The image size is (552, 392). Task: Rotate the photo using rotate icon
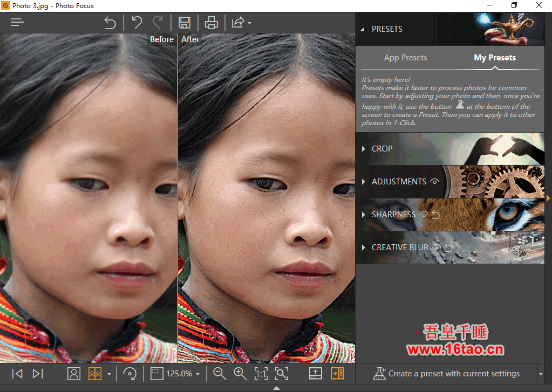[x=130, y=374]
